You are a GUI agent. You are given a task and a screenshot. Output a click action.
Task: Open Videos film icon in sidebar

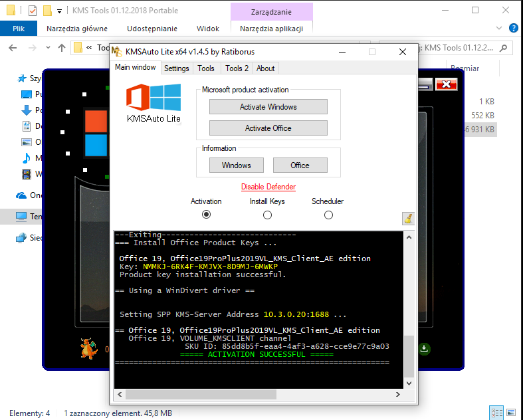tap(27, 174)
